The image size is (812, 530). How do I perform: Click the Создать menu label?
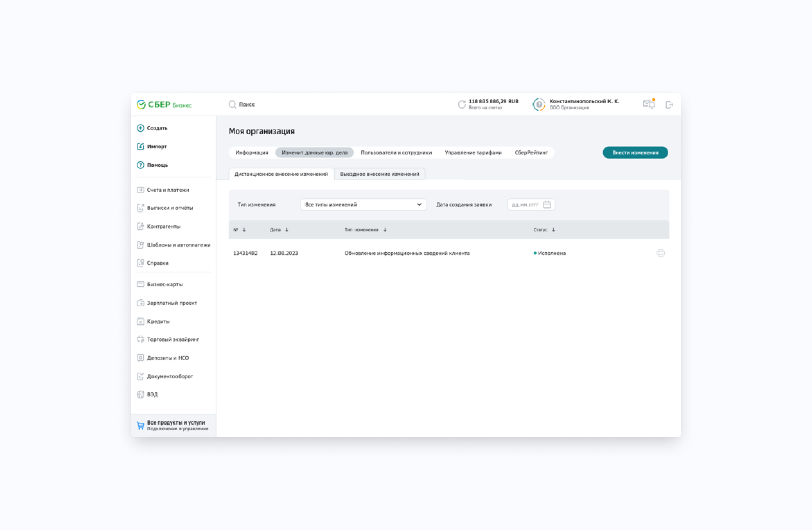pos(157,128)
